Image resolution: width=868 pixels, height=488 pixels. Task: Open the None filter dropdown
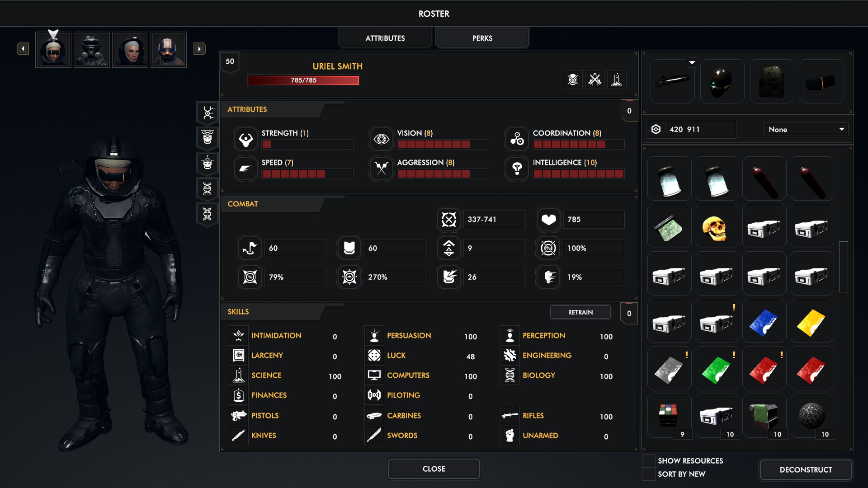pyautogui.click(x=806, y=130)
